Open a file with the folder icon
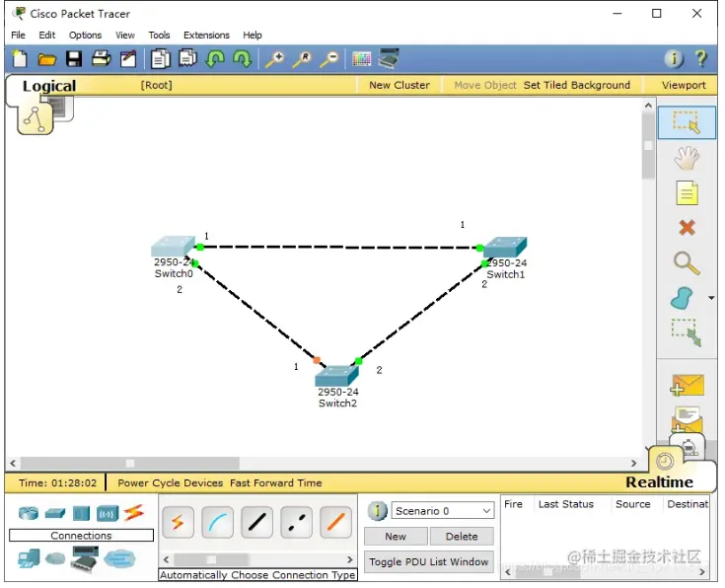 coord(46,59)
